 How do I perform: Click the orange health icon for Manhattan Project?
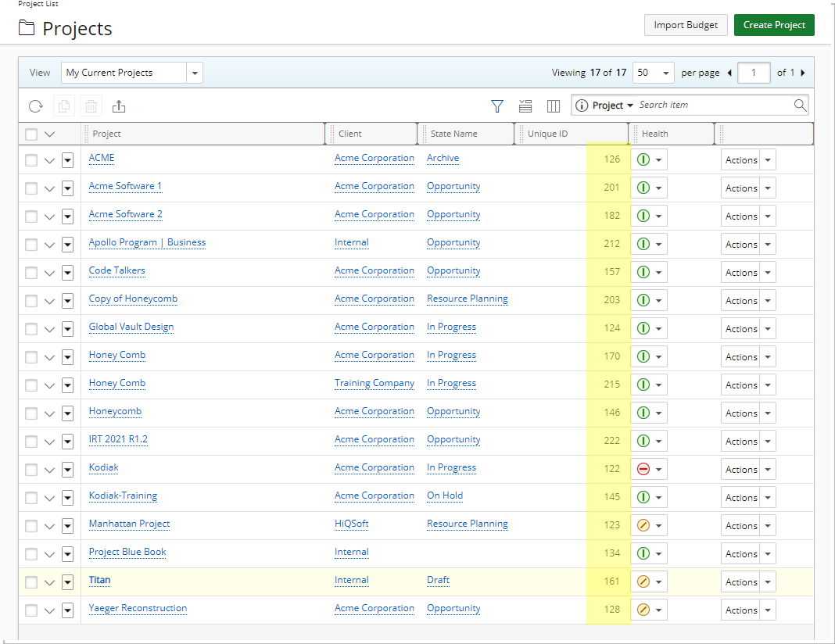[x=643, y=525]
